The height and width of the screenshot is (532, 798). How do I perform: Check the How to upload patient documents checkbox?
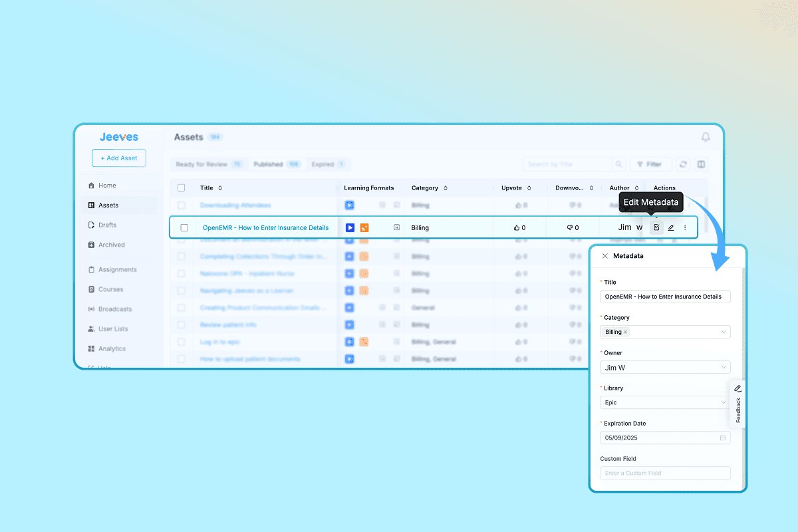click(x=181, y=359)
